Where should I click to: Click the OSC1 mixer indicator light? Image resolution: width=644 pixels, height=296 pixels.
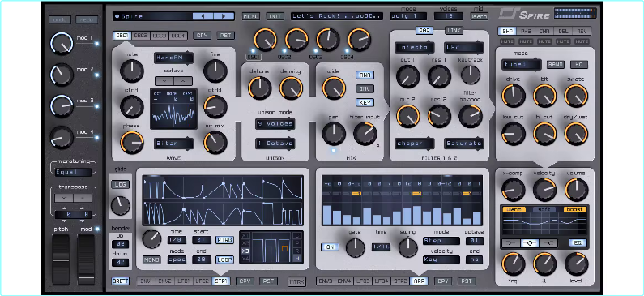coord(254,51)
